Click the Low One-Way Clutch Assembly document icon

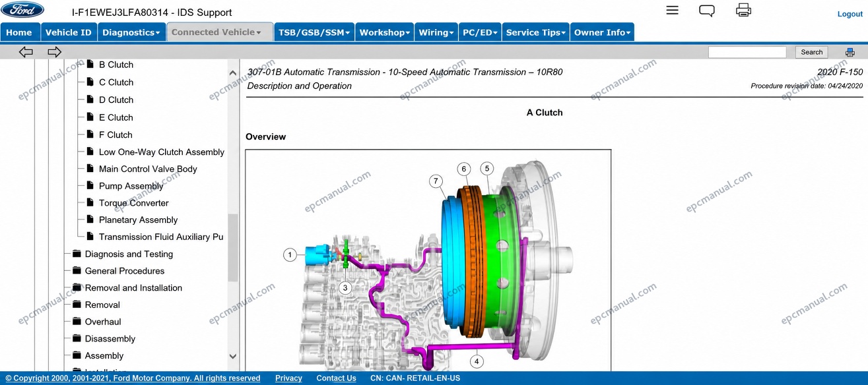tap(90, 151)
